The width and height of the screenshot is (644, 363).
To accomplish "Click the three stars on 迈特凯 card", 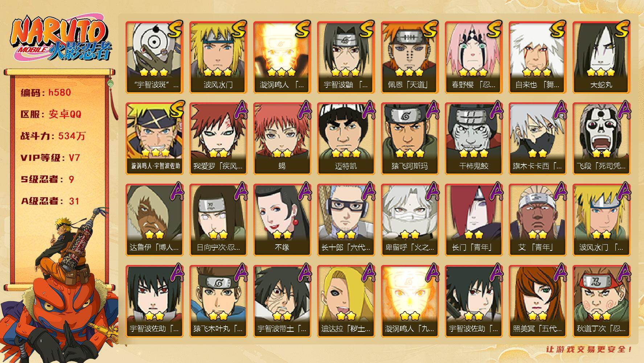I will click(x=346, y=154).
